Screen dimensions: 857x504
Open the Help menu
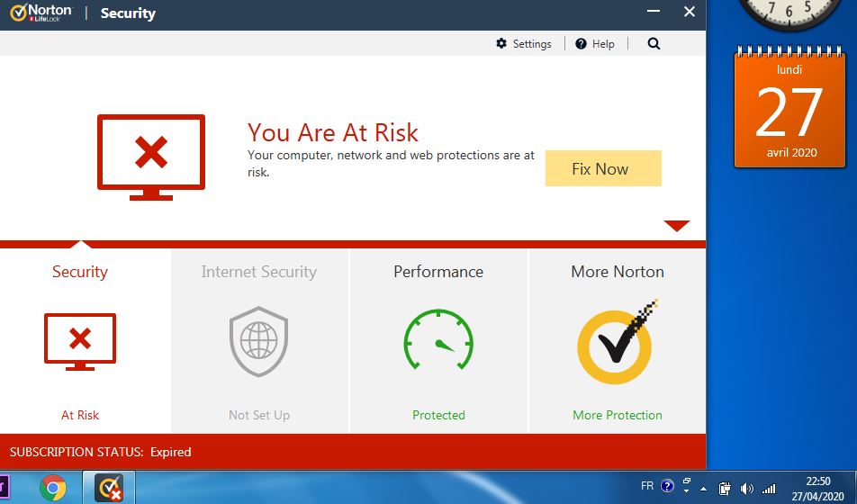pos(595,44)
